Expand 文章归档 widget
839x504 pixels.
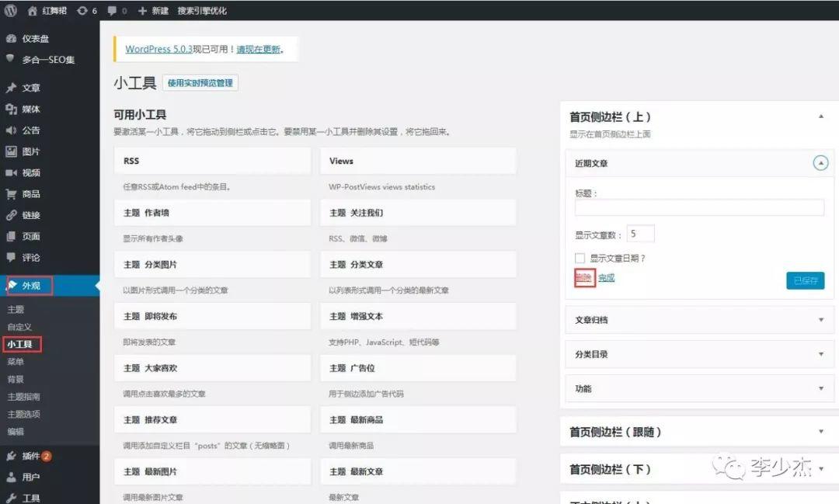point(699,320)
